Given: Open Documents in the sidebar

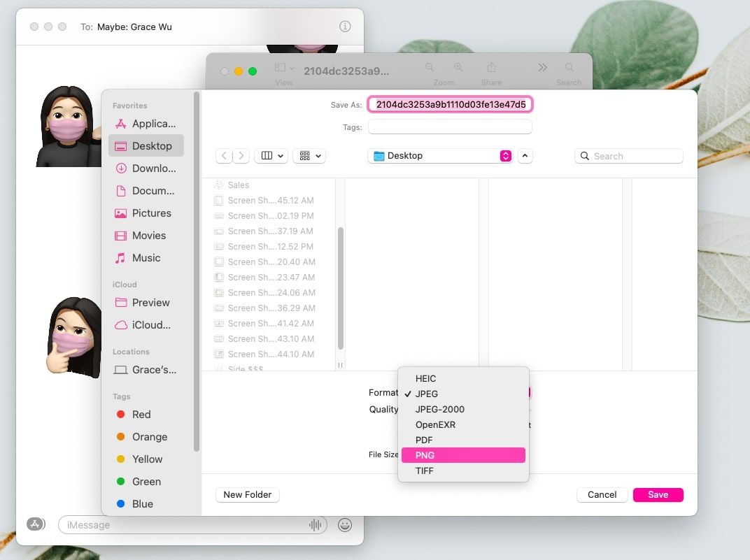Looking at the screenshot, I should 146,191.
